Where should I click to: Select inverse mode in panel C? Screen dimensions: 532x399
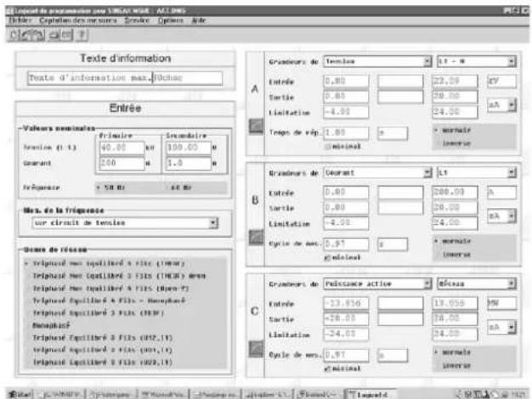point(456,365)
